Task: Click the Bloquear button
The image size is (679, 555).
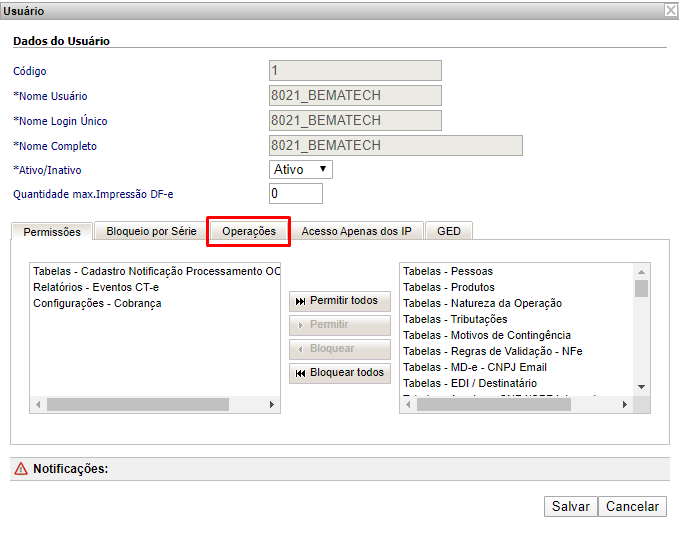Action: (340, 349)
